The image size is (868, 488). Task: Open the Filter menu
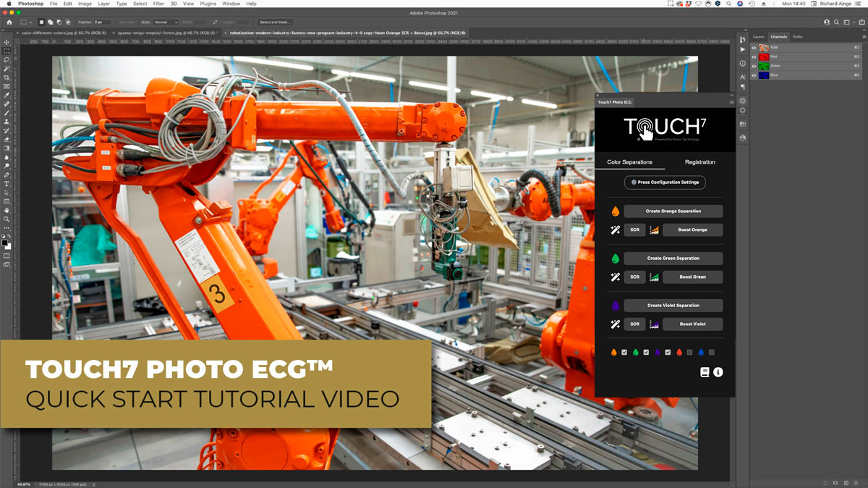[158, 4]
